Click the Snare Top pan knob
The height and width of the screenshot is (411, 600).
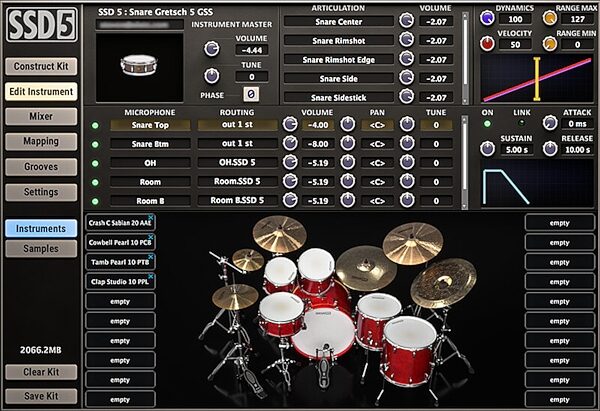click(347, 124)
